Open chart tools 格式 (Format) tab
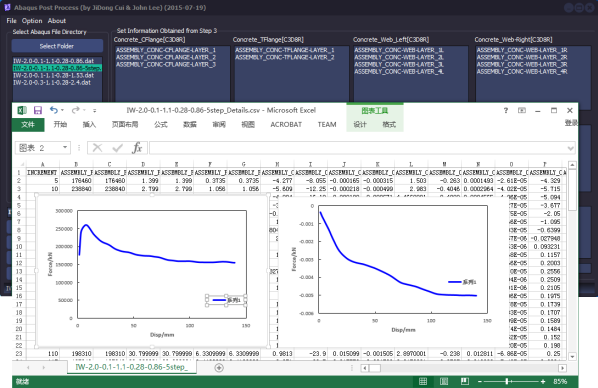The width and height of the screenshot is (598, 388). point(389,124)
